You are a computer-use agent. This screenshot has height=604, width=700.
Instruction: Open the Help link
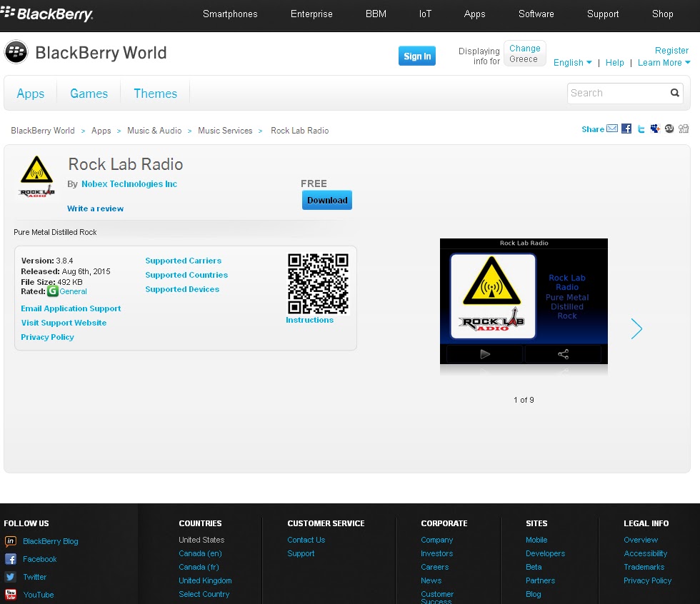click(614, 63)
